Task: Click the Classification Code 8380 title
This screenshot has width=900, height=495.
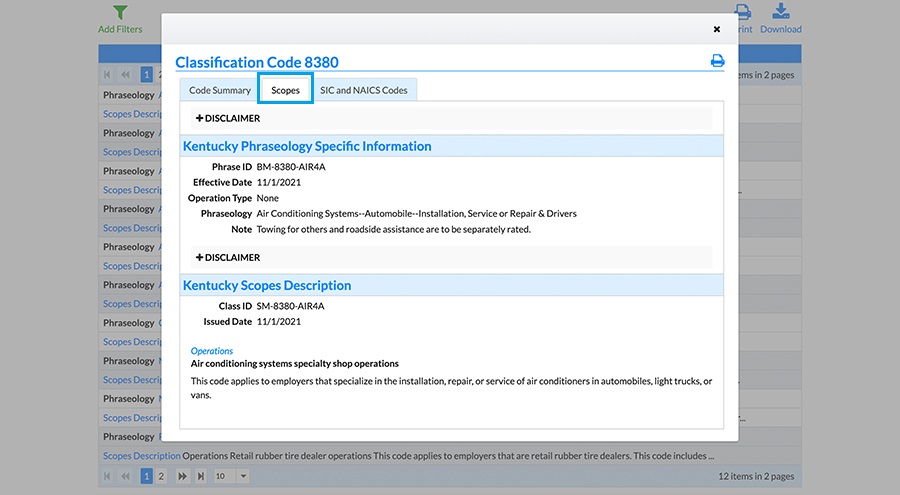Action: (257, 62)
